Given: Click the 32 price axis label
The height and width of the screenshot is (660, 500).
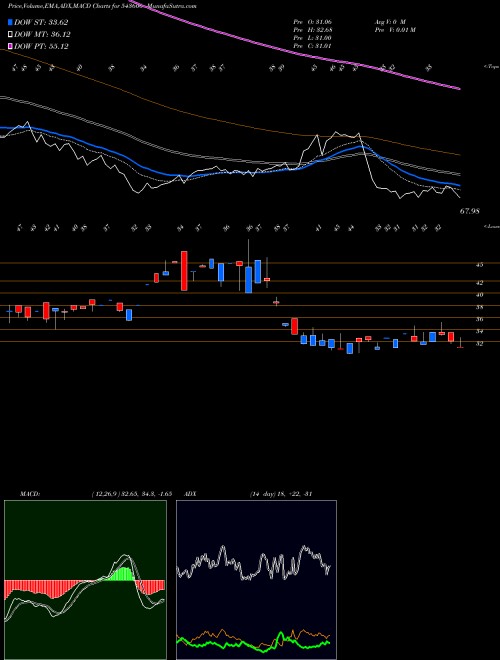Looking at the screenshot, I should (x=479, y=343).
